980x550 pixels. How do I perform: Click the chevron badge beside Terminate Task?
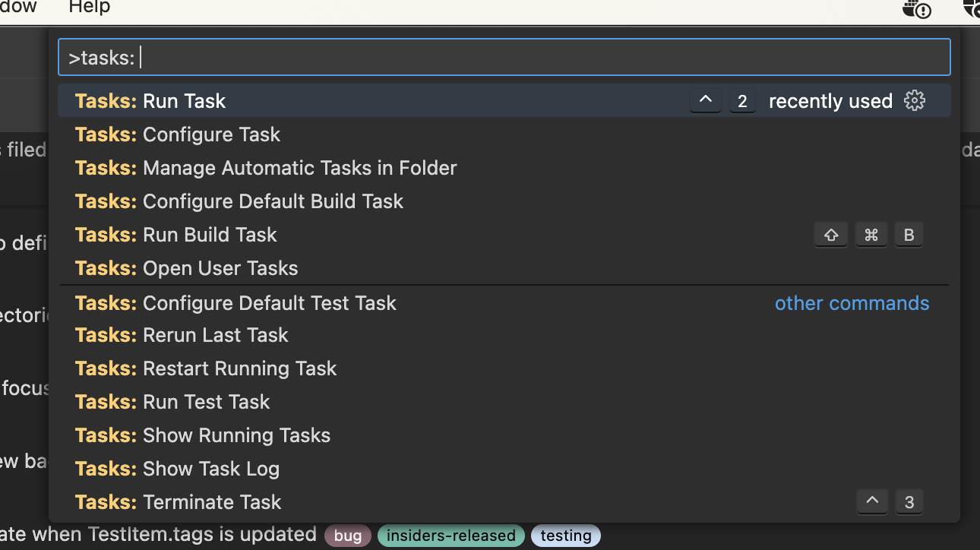[x=872, y=501]
